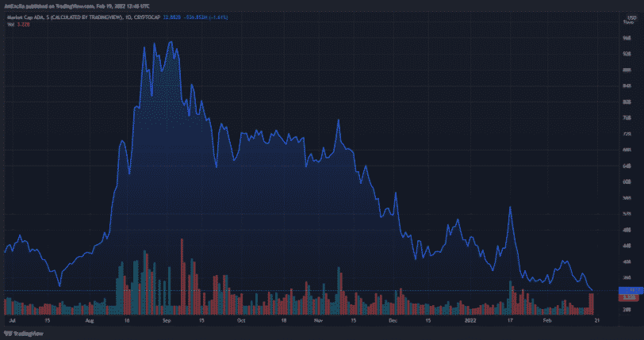Click the 96B price axis label
This screenshot has height=340, width=644.
[627, 38]
